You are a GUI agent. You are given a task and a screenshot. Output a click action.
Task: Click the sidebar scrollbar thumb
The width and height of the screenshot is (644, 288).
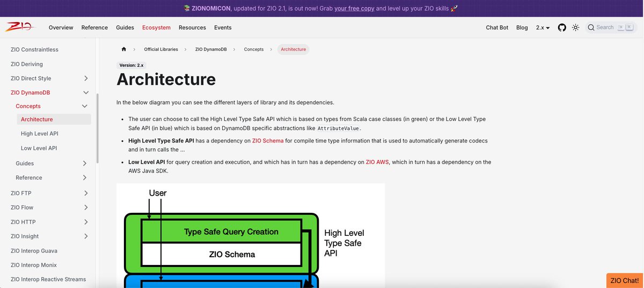pos(97,128)
